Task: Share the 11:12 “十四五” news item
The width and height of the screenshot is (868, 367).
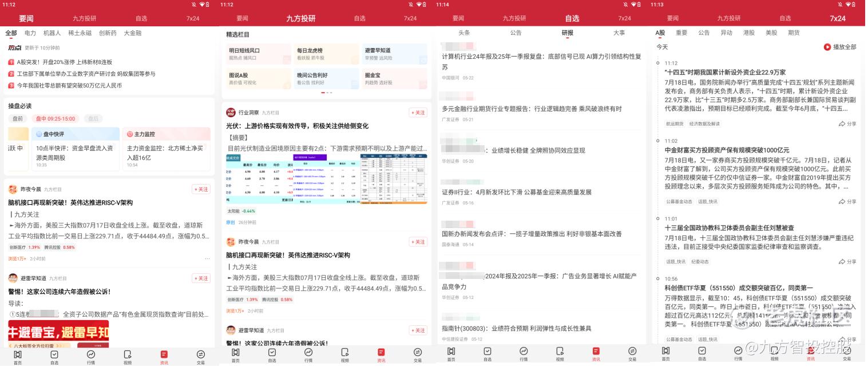Action: pos(847,123)
